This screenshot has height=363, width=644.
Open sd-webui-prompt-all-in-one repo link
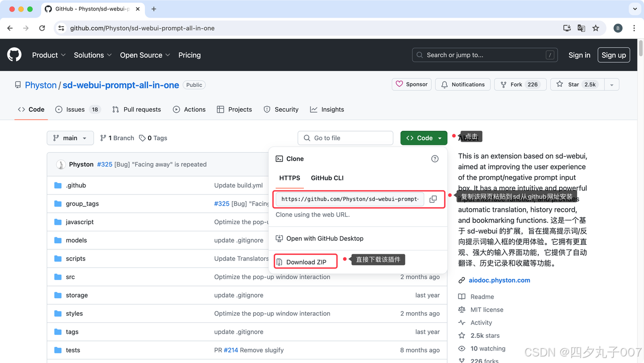tap(121, 85)
